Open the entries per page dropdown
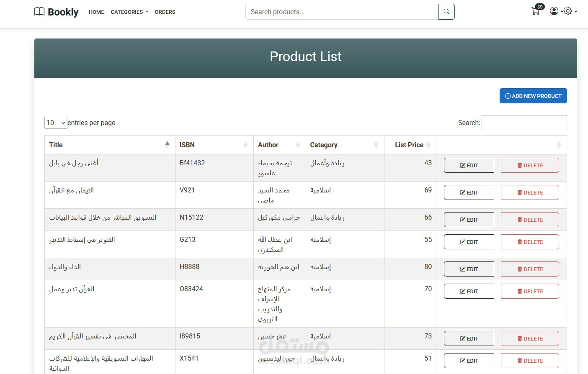This screenshot has height=374, width=588. (x=56, y=123)
